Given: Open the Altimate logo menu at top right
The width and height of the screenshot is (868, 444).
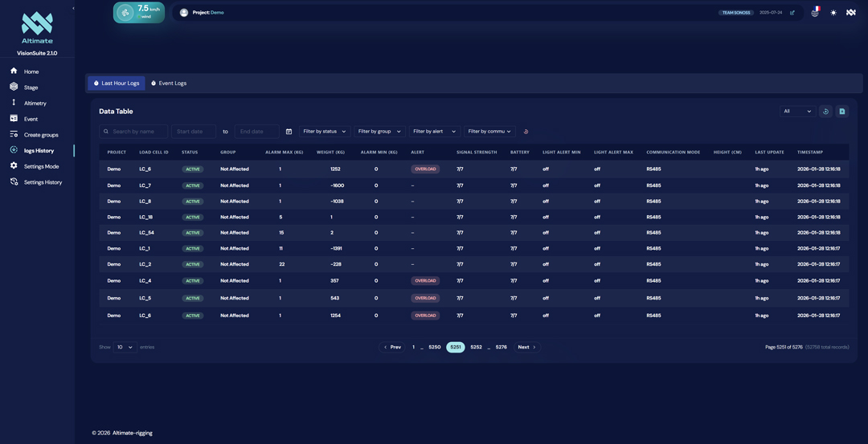Looking at the screenshot, I should (x=851, y=13).
